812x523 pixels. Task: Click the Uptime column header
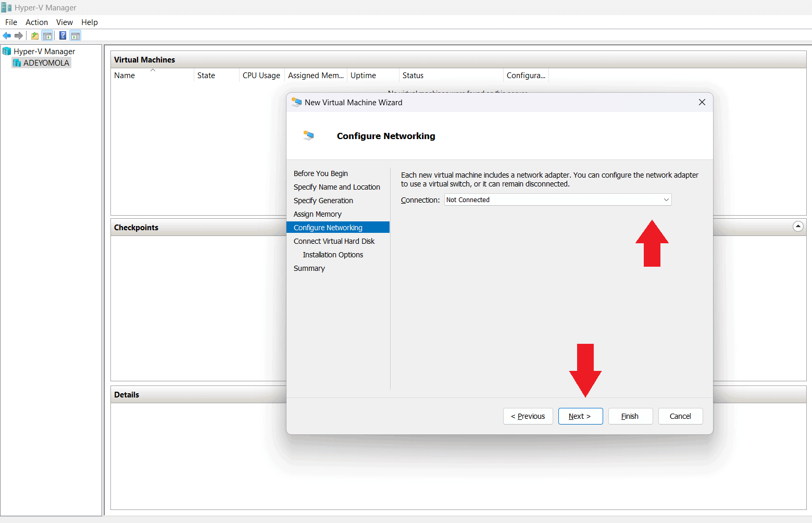coord(373,76)
